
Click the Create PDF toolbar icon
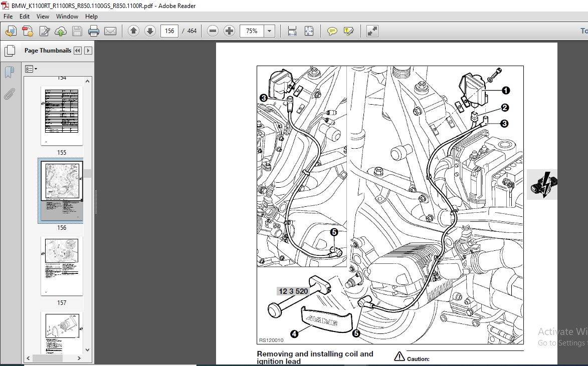pyautogui.click(x=11, y=31)
